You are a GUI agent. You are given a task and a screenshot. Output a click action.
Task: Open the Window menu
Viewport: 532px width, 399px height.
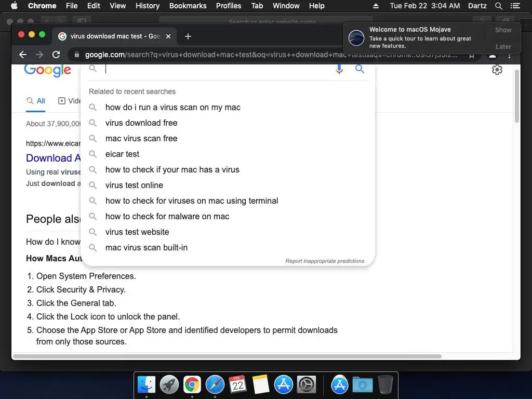(x=286, y=6)
